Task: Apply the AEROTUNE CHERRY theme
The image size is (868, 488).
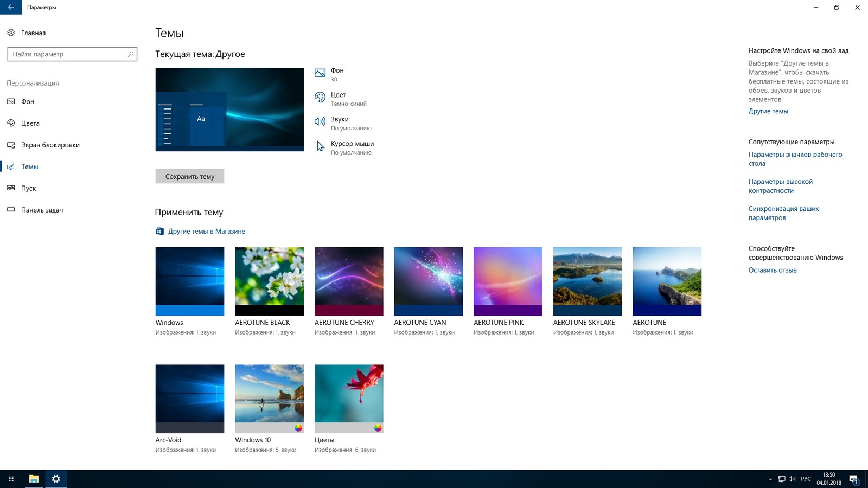Action: coord(349,281)
